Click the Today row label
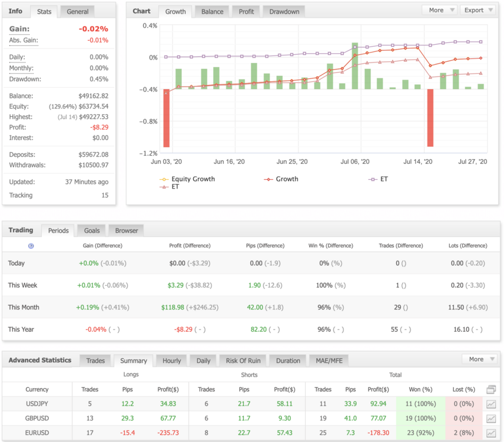Image resolution: width=504 pixels, height=442 pixels. coord(16,263)
